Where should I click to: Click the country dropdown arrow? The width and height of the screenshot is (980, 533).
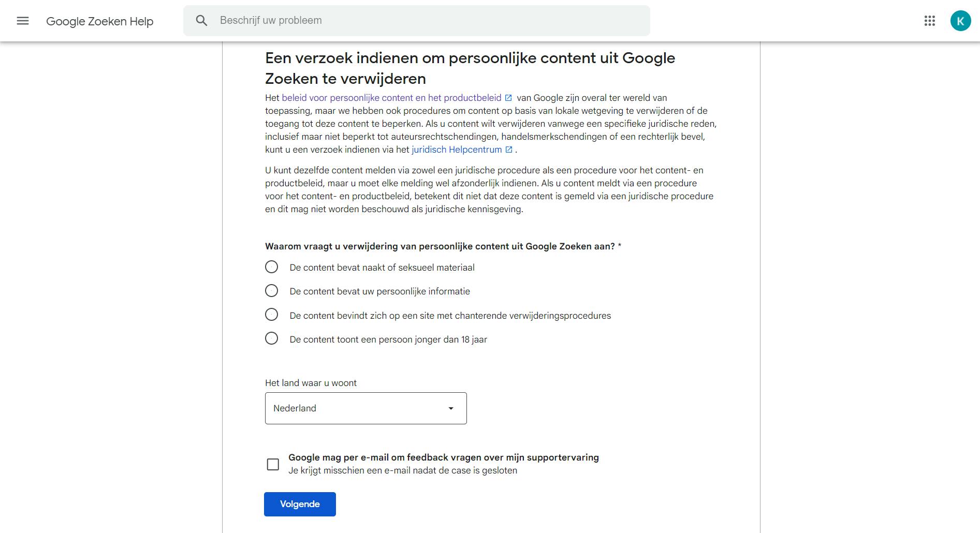(451, 408)
